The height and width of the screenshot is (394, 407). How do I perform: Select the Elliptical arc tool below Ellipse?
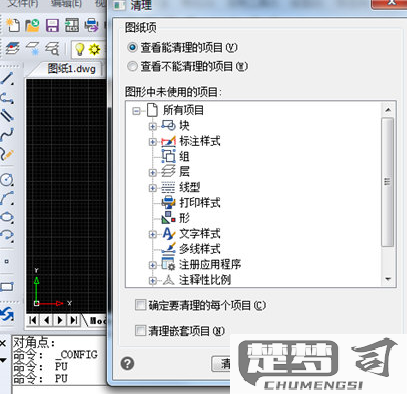click(7, 235)
